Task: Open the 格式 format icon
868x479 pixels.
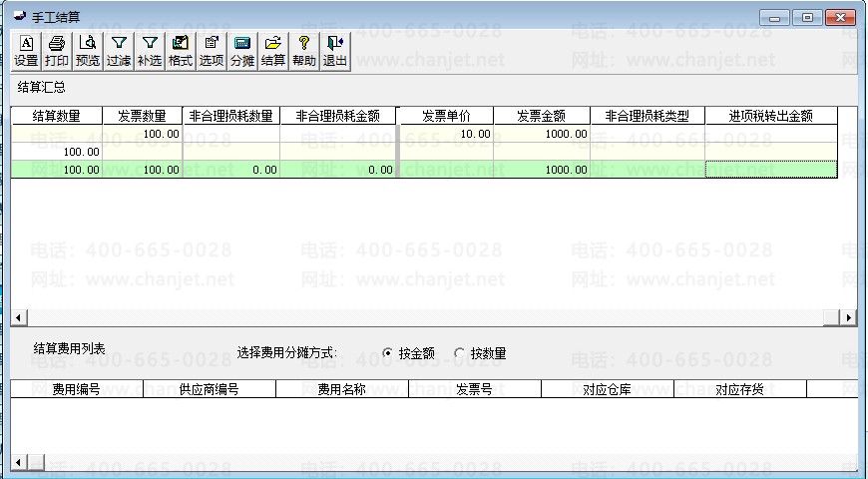Action: pos(181,51)
